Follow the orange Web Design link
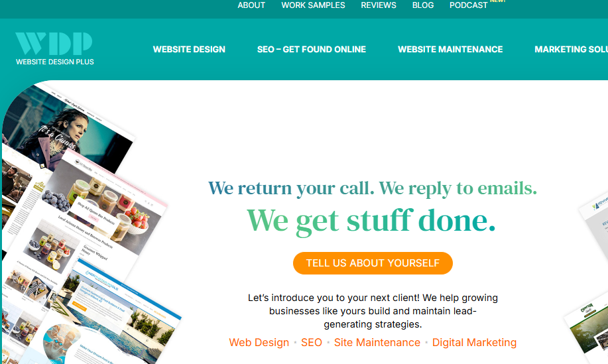Viewport: 608px width, 364px height. [x=259, y=342]
